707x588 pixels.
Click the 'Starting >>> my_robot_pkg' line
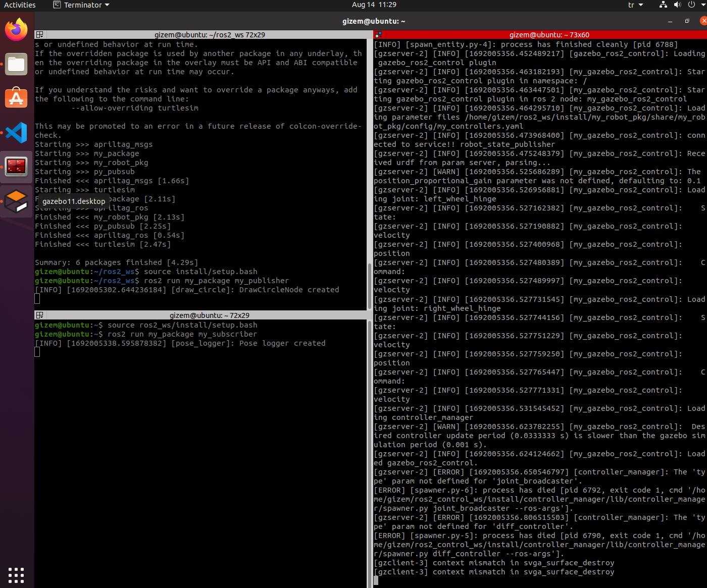pos(91,163)
